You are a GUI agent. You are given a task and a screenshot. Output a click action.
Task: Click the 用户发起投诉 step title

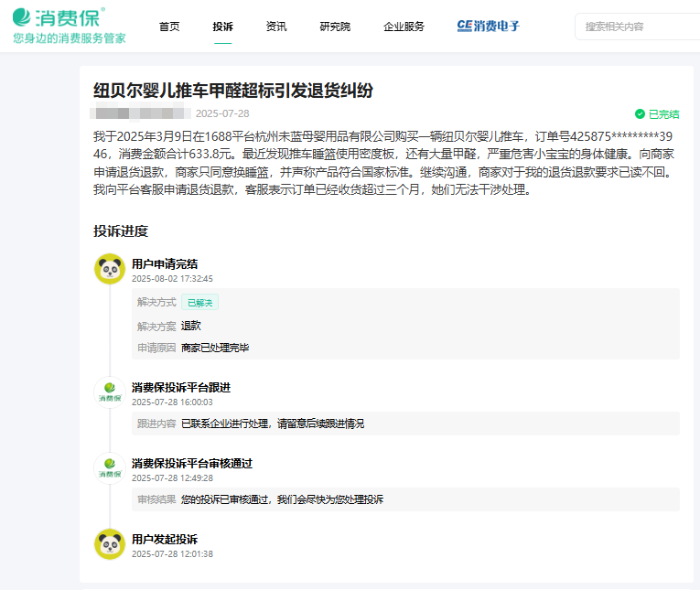pos(165,539)
